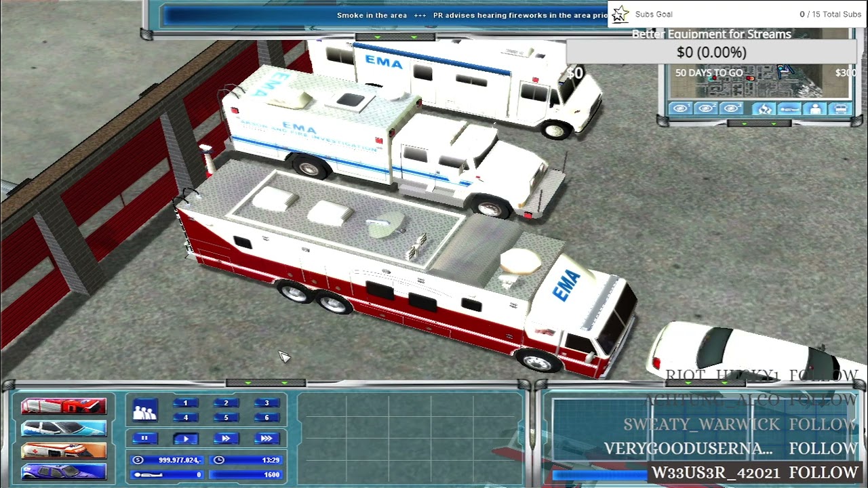This screenshot has height=488, width=868.
Task: Click the 'W33US3R_42021 FOLLOW' alert
Action: (x=755, y=472)
